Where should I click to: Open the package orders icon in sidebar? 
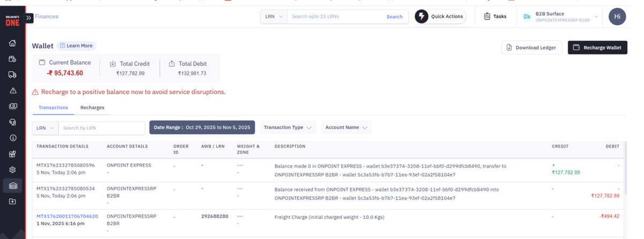pos(12,59)
